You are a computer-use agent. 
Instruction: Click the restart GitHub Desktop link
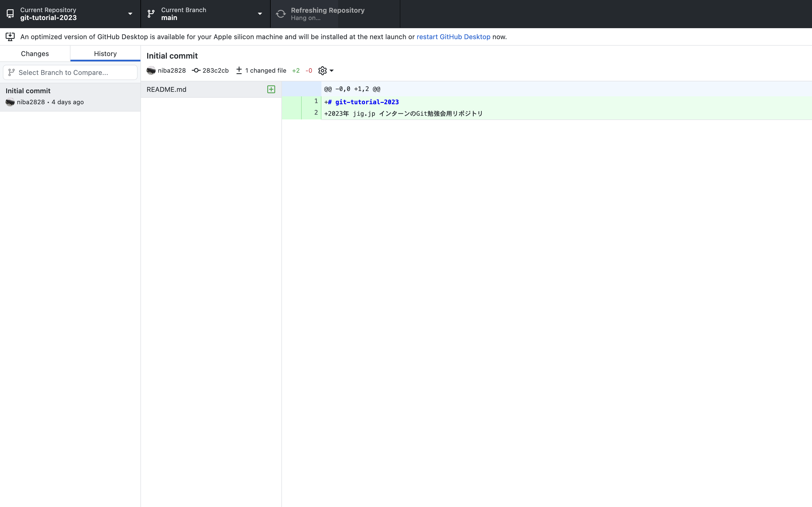click(x=453, y=37)
